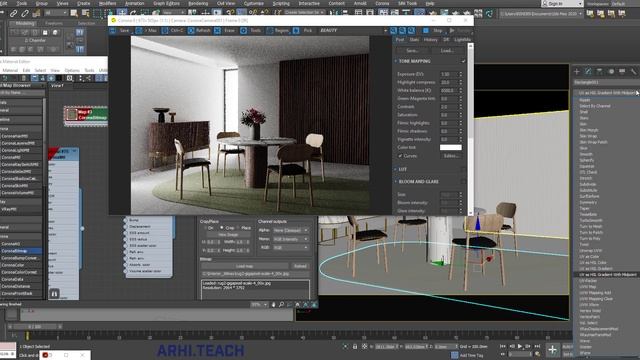Open the Rendering menu

point(198,3)
